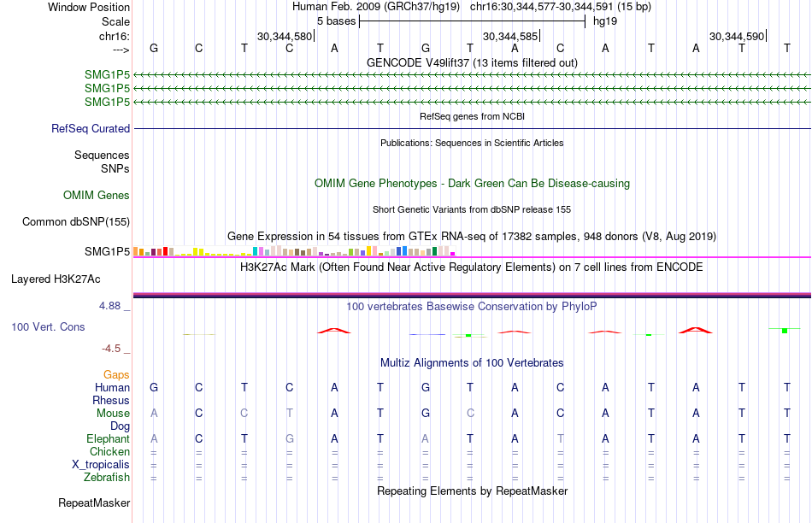The width and height of the screenshot is (812, 523).
Task: Click the hg19 text beside the scale bar
Action: tap(605, 21)
